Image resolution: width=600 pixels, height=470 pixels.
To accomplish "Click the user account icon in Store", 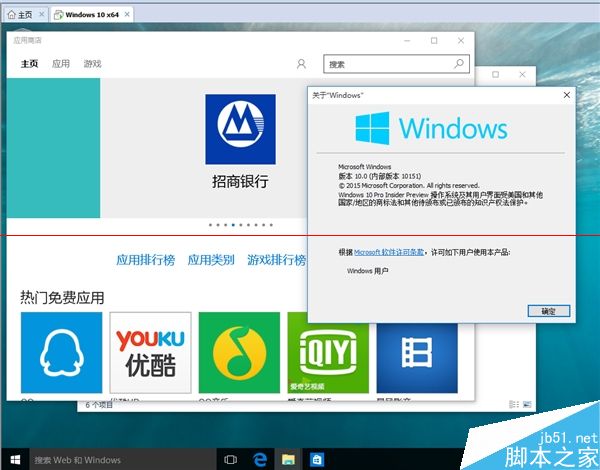I will click(301, 64).
